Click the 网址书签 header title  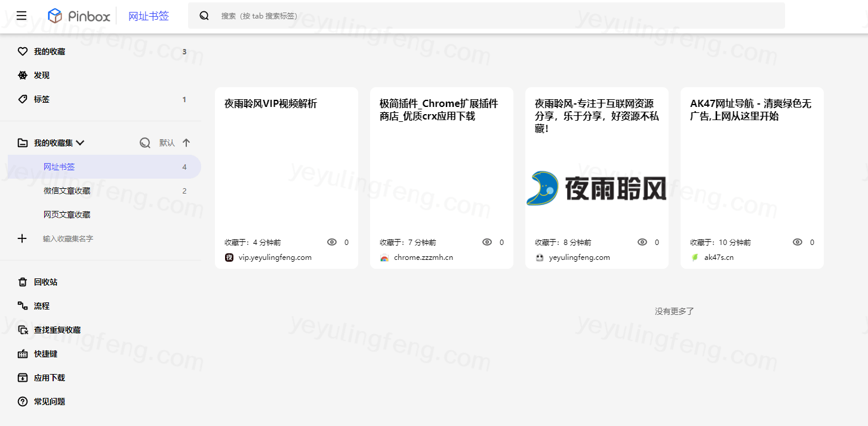pyautogui.click(x=149, y=16)
